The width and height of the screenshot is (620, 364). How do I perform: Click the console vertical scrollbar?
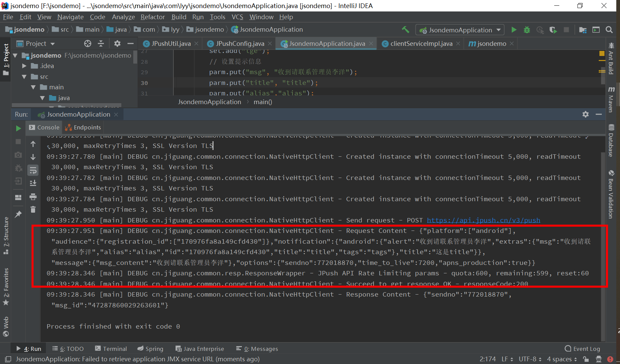pos(603,246)
